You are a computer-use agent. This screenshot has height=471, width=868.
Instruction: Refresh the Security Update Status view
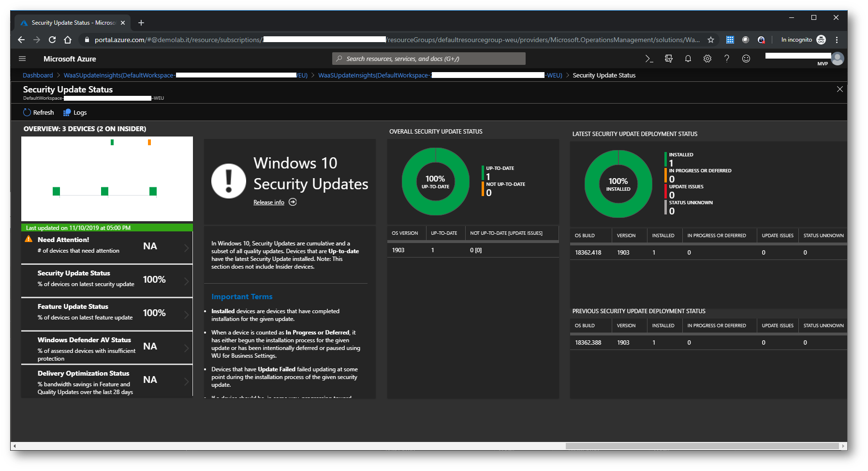(x=39, y=112)
